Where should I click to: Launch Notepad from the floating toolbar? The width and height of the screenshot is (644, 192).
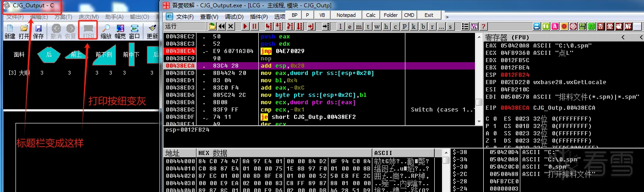[346, 15]
